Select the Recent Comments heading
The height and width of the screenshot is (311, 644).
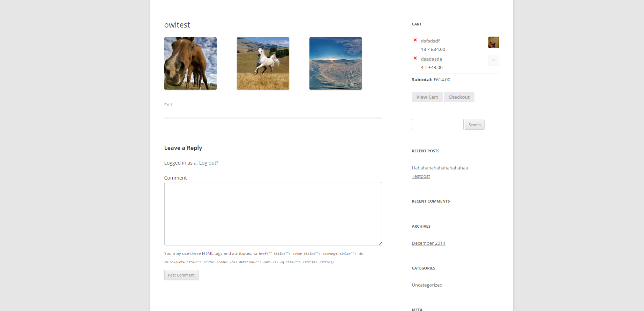pyautogui.click(x=431, y=201)
